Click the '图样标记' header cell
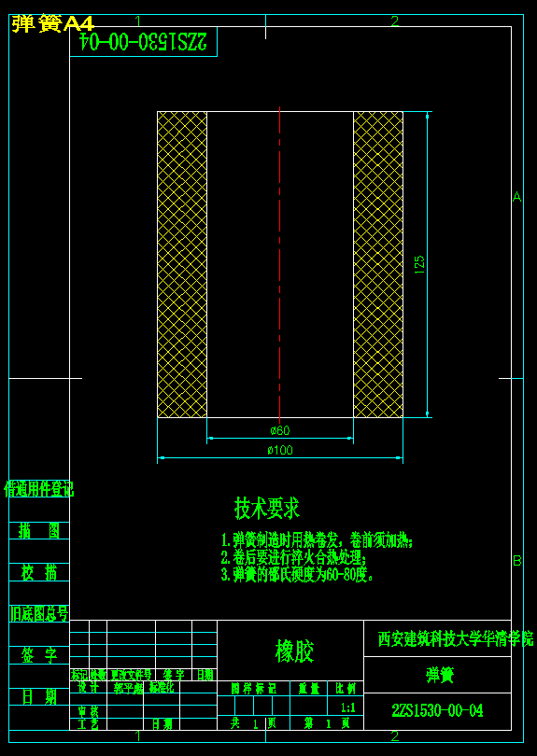Screen dimensions: 537x756 click(x=253, y=689)
